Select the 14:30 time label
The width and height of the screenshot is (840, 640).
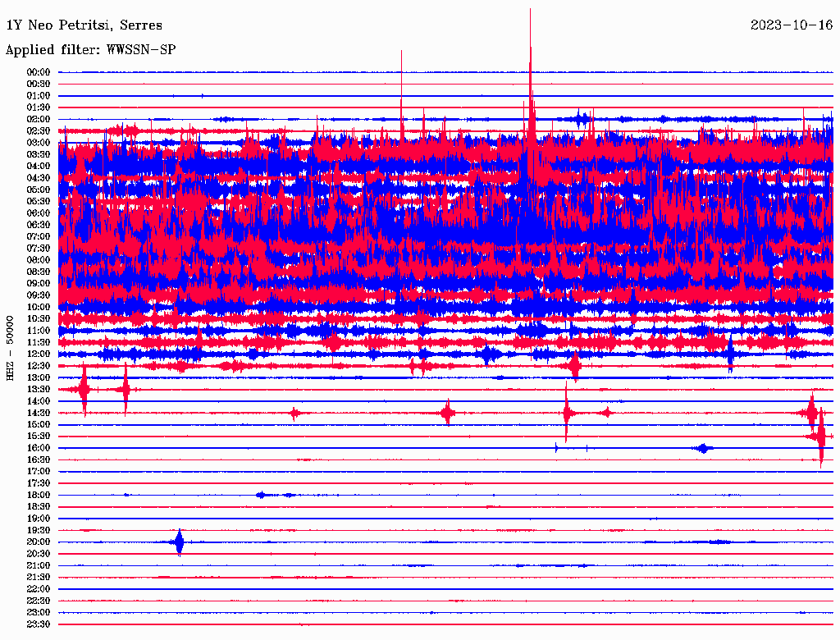pos(39,413)
